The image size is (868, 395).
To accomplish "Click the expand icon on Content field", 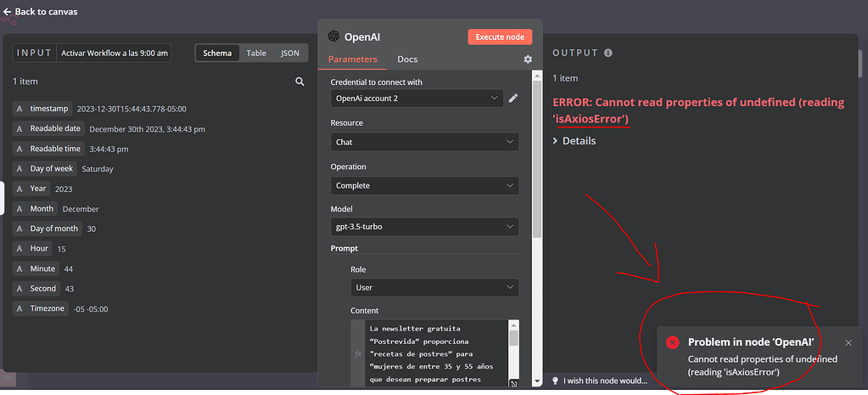I will (x=513, y=384).
